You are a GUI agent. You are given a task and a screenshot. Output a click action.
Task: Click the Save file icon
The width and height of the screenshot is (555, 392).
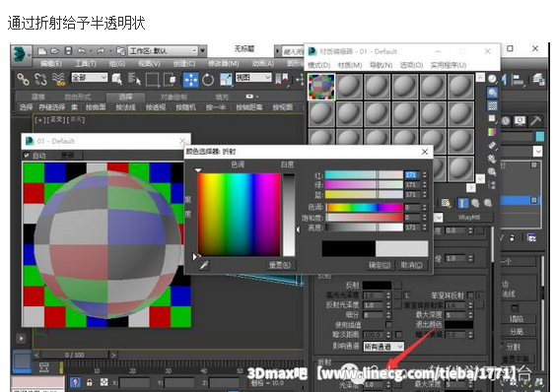point(68,51)
